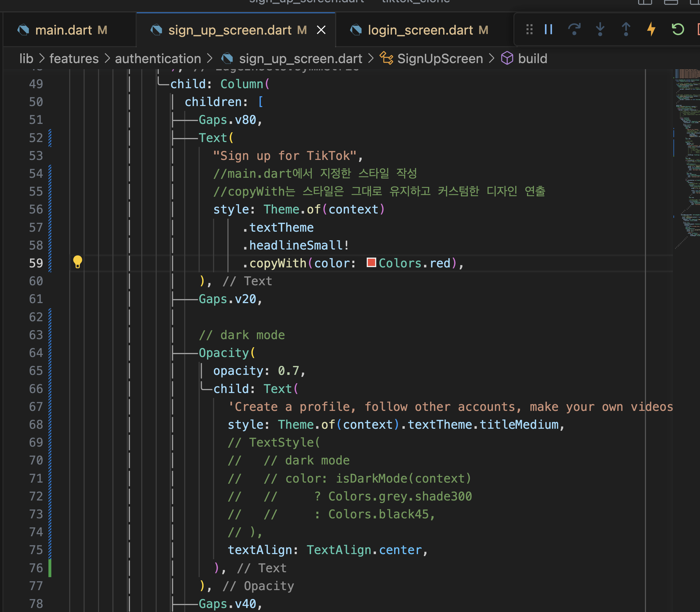This screenshot has width=700, height=612.
Task: Click the features breadcrumb segment
Action: [x=74, y=58]
